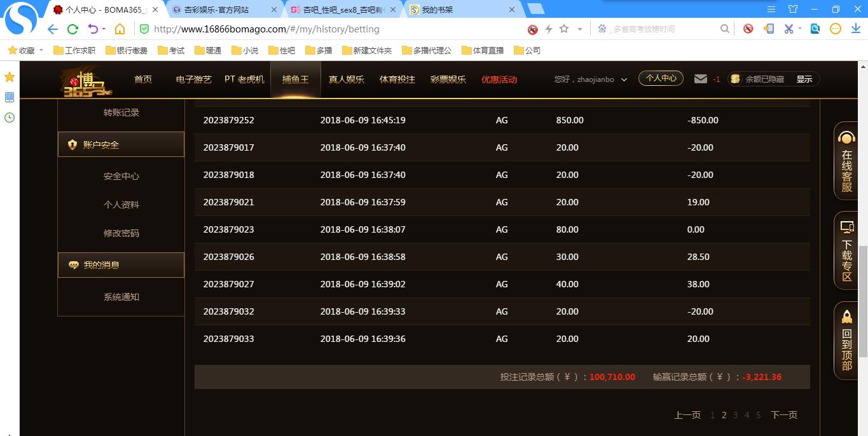Expand the 收藏 bookmarks dropdown arrow
The image size is (868, 436).
pyautogui.click(x=41, y=50)
